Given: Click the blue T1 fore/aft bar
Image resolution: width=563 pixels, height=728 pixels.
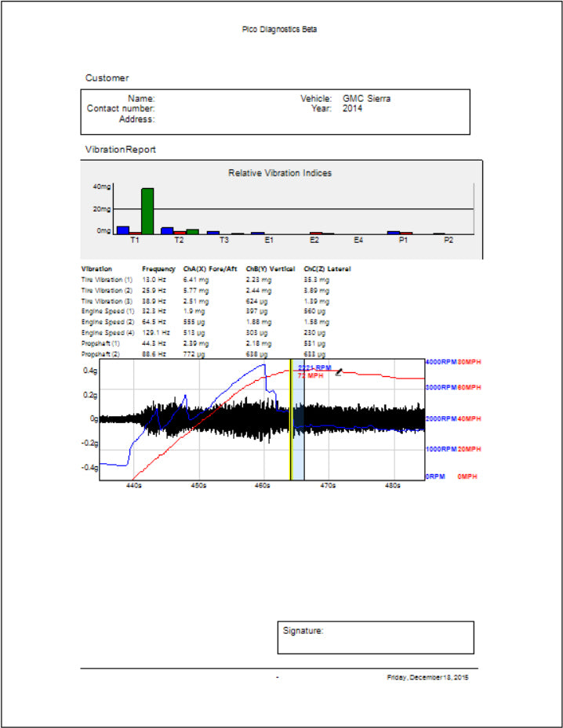Looking at the screenshot, I should pyautogui.click(x=122, y=230).
